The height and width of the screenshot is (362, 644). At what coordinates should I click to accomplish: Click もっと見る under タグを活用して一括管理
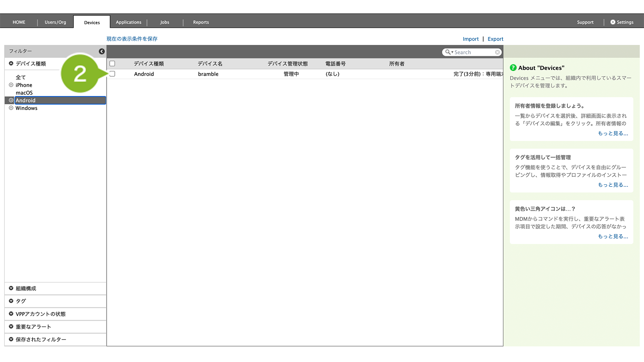point(613,185)
